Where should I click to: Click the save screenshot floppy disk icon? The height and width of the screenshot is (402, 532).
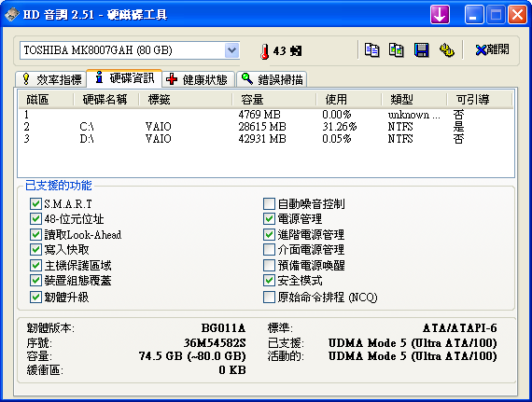[x=421, y=50]
